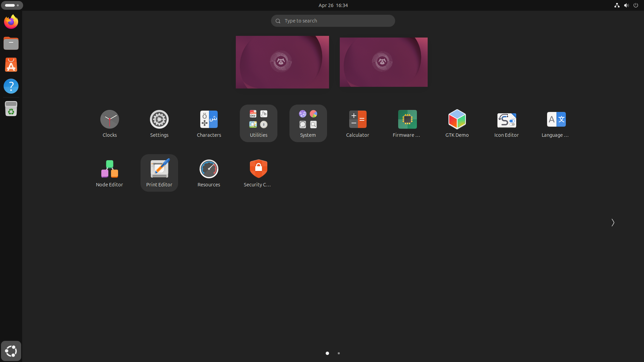Launch the Settings app
This screenshot has width=644, height=362.
159,123
